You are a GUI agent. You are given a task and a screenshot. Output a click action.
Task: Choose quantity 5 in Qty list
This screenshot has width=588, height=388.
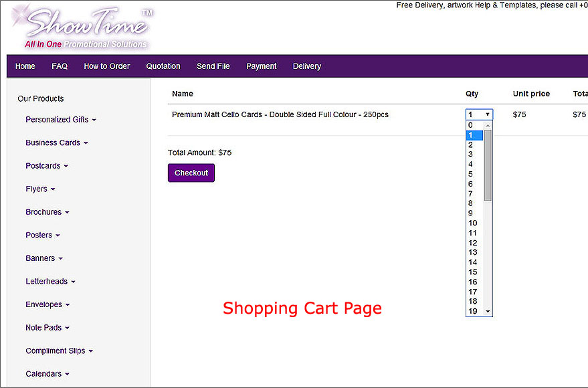coord(475,174)
